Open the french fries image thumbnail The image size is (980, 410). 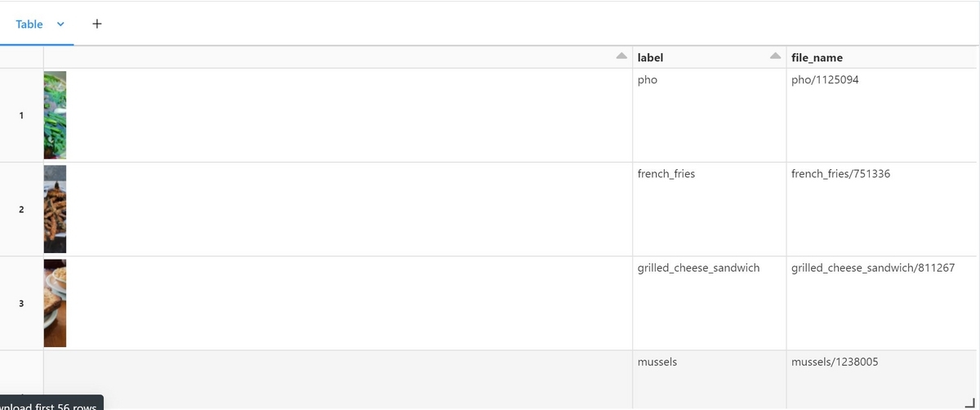[x=55, y=209]
